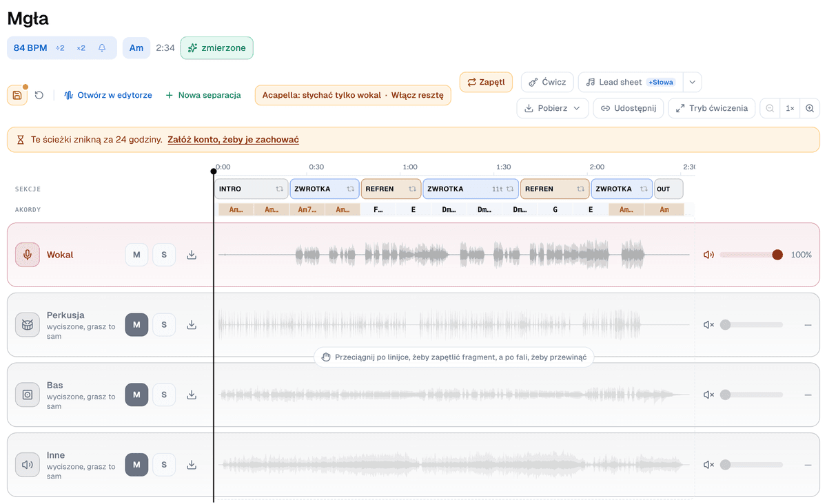Open the Pobierz dropdown

point(553,108)
